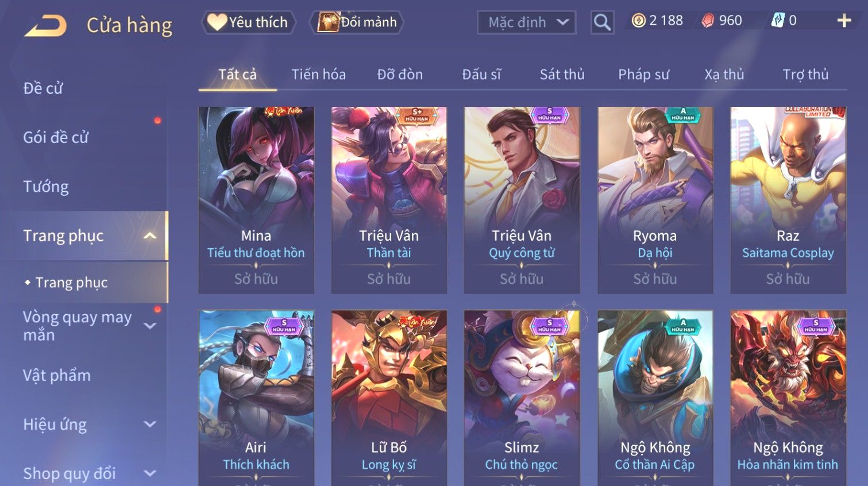Click the red gem currency icon
This screenshot has width=868, height=486.
click(708, 21)
